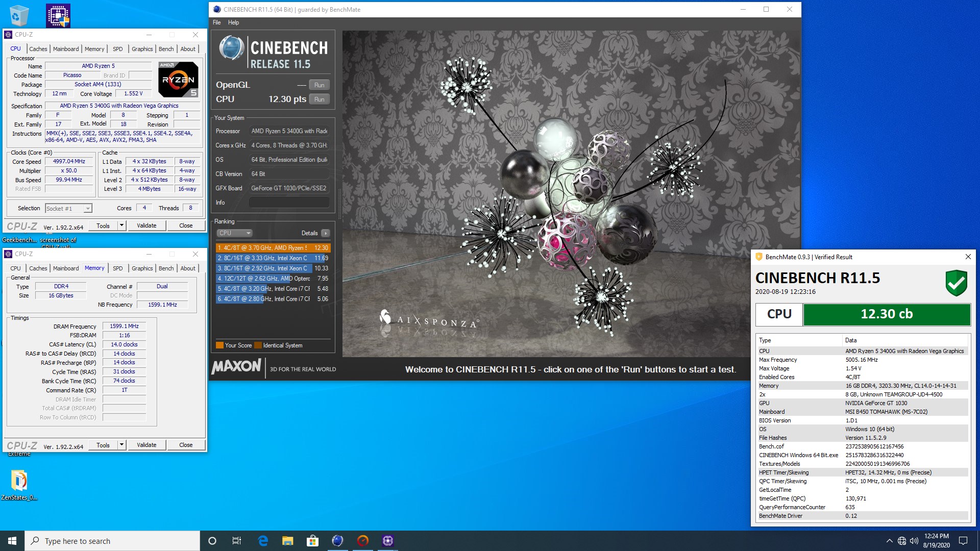Screen dimensions: 980x551
Task: Click the Identical System legend swatch
Action: pyautogui.click(x=258, y=345)
